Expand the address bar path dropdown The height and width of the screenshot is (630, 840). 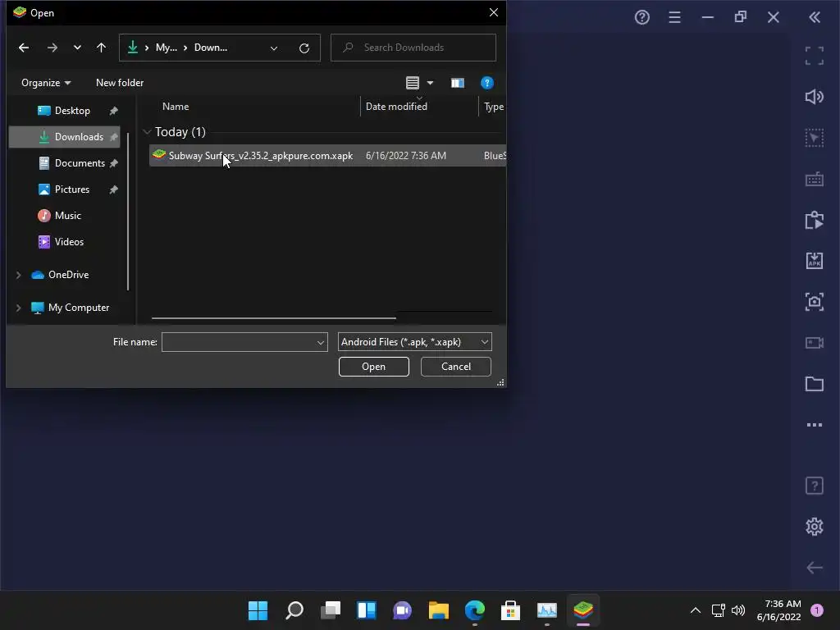coord(274,48)
